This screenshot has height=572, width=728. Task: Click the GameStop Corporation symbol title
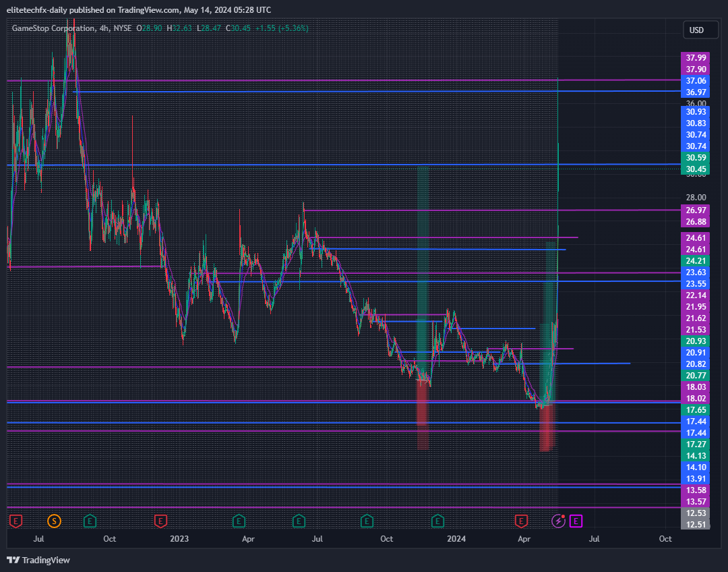pos(53,28)
